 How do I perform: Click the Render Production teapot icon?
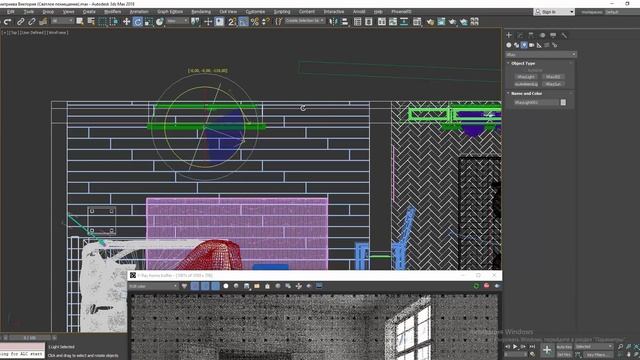point(452,21)
